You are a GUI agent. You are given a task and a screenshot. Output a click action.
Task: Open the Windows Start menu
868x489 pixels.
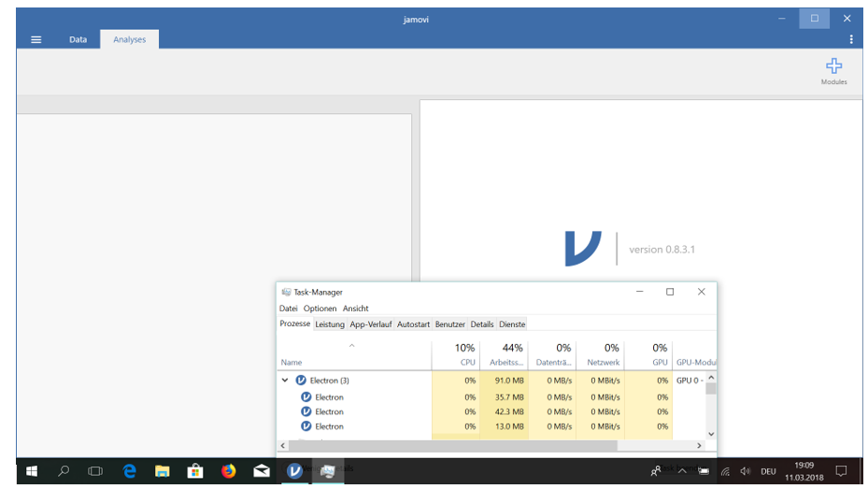[32, 471]
